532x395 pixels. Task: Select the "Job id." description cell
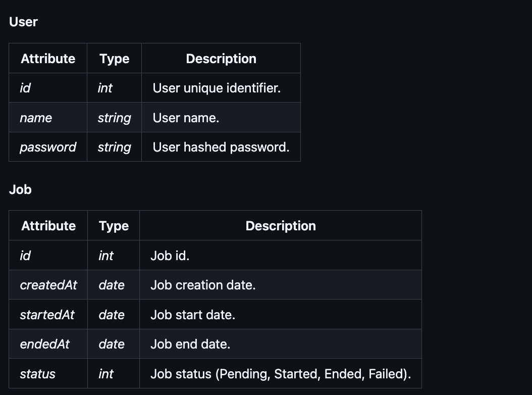pos(170,256)
